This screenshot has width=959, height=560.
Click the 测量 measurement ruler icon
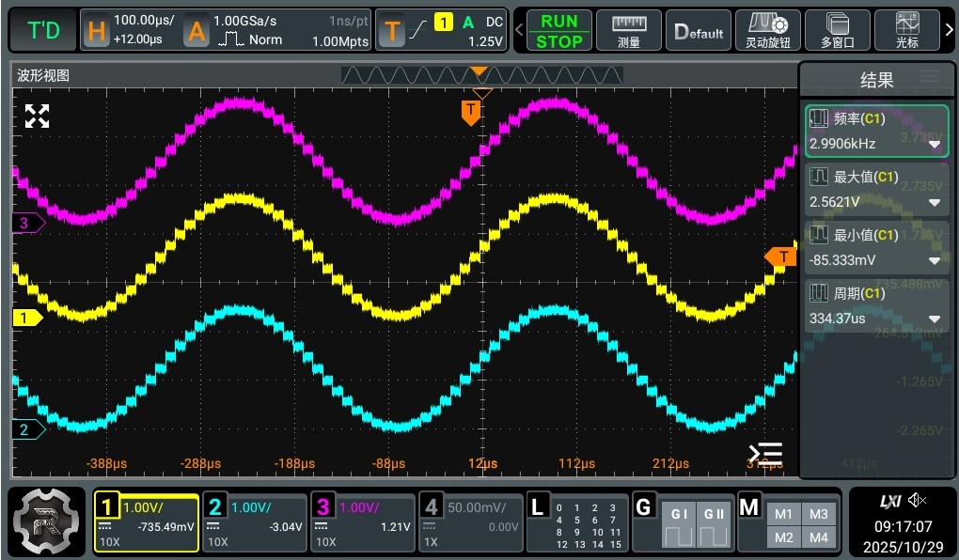629,30
